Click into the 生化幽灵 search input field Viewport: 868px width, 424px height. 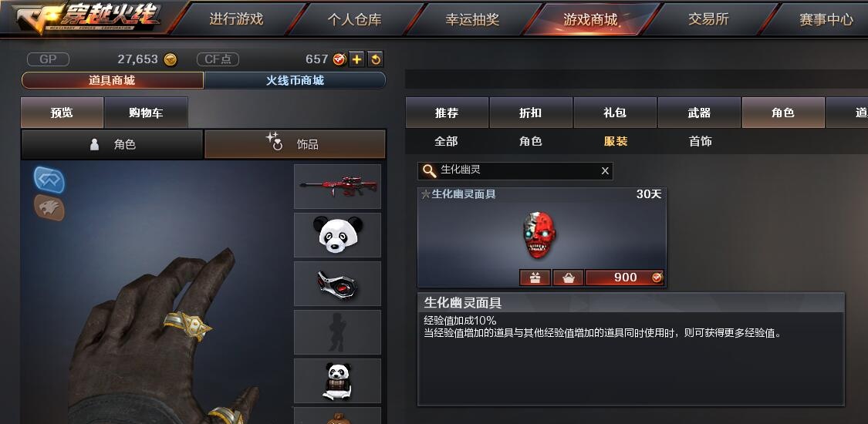click(x=515, y=171)
